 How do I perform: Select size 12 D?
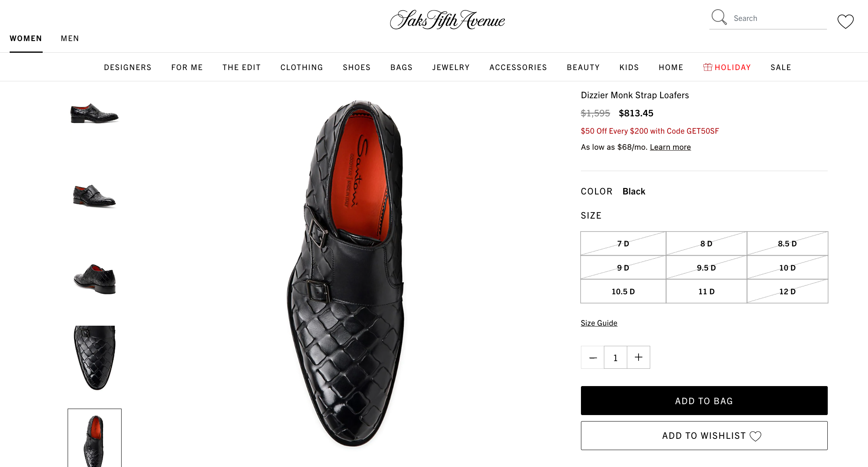click(x=787, y=291)
